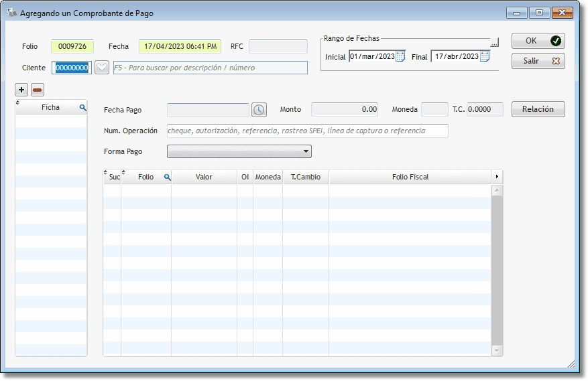This screenshot has width=588, height=381.
Task: Open the Final date calendar picker
Action: [x=485, y=56]
